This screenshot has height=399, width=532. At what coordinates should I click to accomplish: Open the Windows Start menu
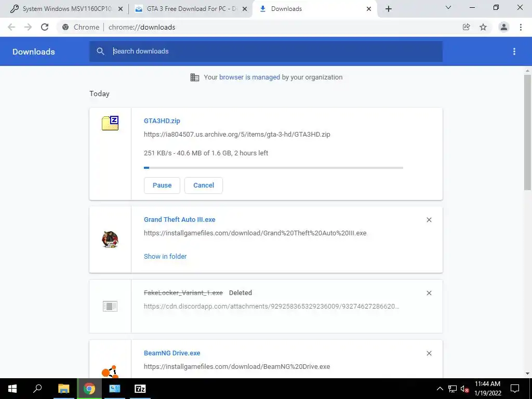[12, 389]
